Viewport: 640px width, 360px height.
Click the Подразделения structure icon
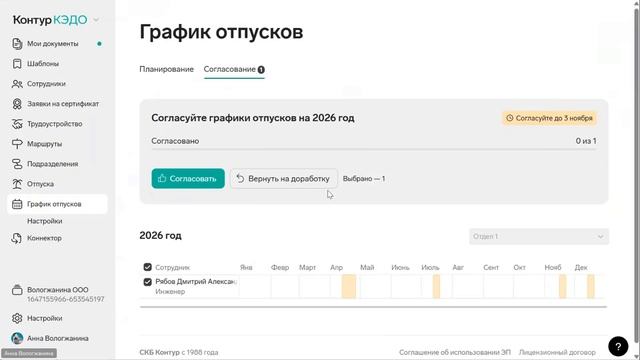tap(17, 164)
